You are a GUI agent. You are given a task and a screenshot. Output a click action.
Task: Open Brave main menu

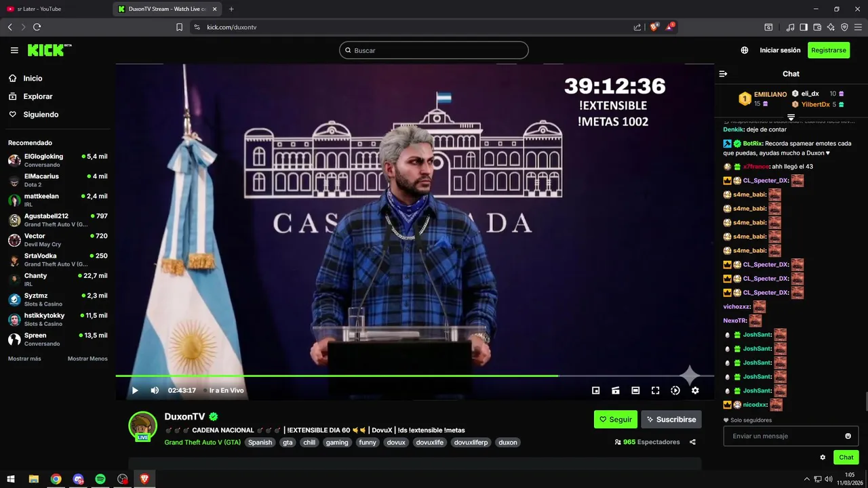click(x=859, y=27)
